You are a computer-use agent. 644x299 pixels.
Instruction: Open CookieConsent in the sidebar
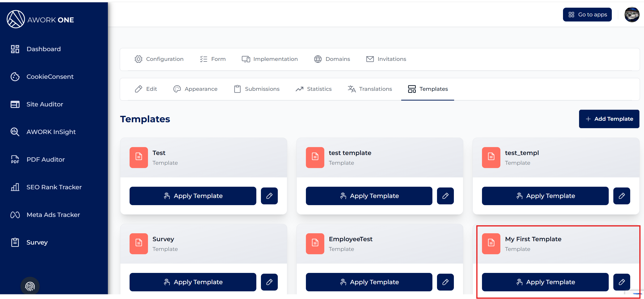50,76
